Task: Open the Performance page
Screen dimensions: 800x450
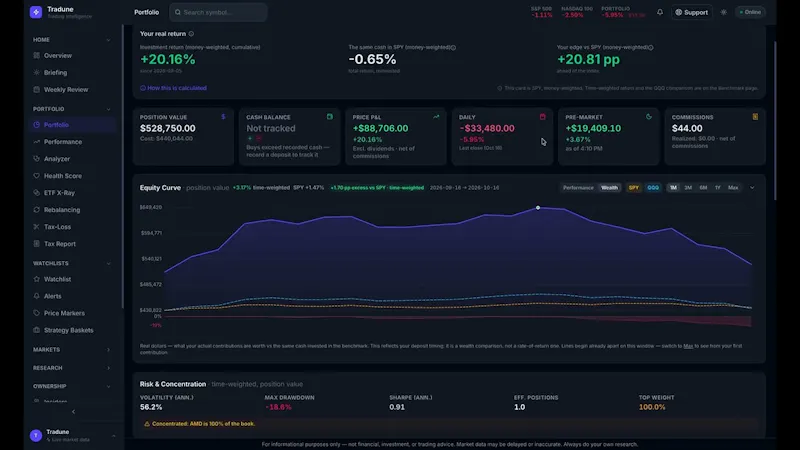Action: coord(71,142)
